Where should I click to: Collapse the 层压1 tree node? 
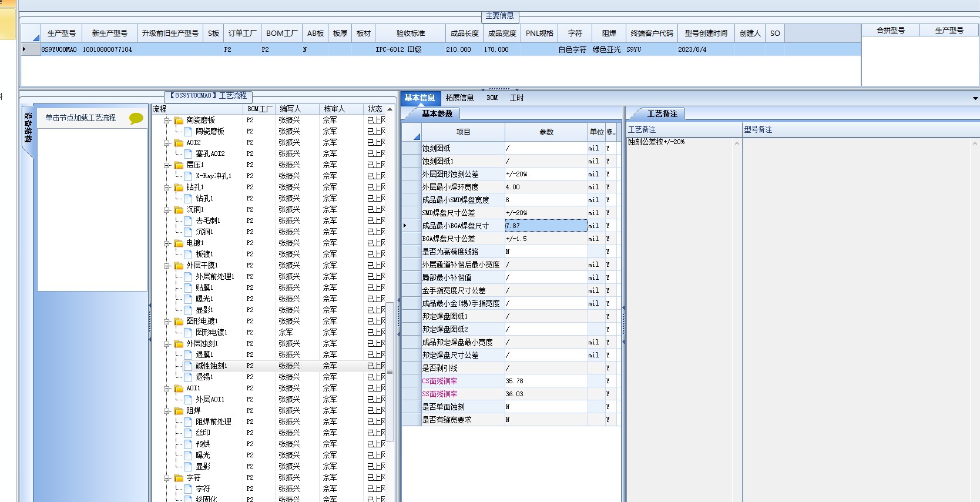pyautogui.click(x=167, y=165)
